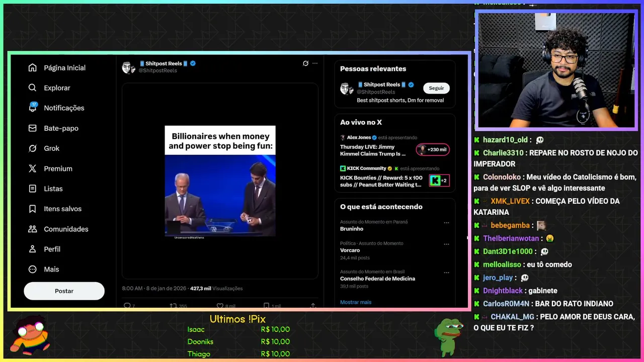Select Itens salvos in navigation menu
Screen dimensions: 644x362
point(62,209)
